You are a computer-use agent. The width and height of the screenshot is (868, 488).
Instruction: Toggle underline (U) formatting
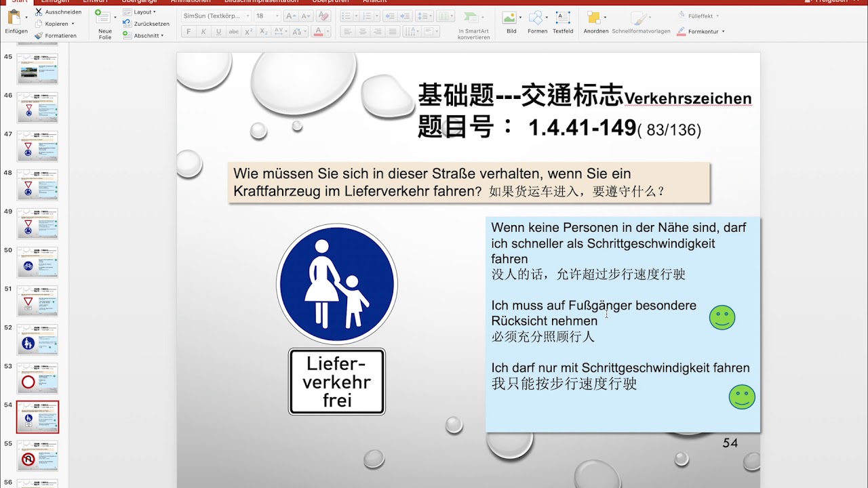pos(218,31)
